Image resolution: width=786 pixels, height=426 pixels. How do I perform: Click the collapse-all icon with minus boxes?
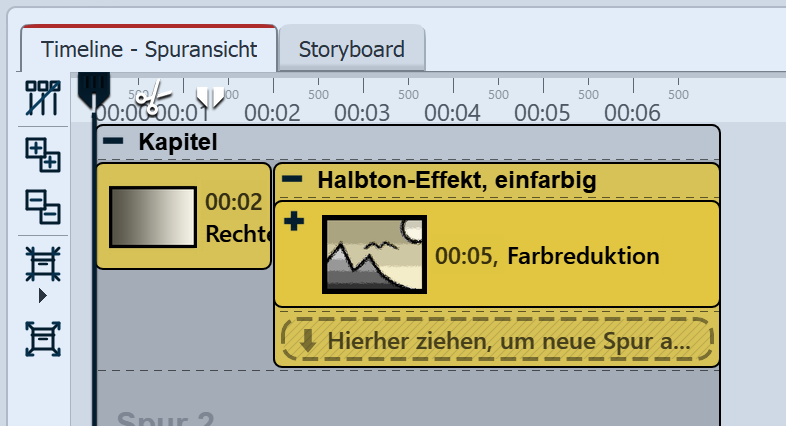point(43,207)
